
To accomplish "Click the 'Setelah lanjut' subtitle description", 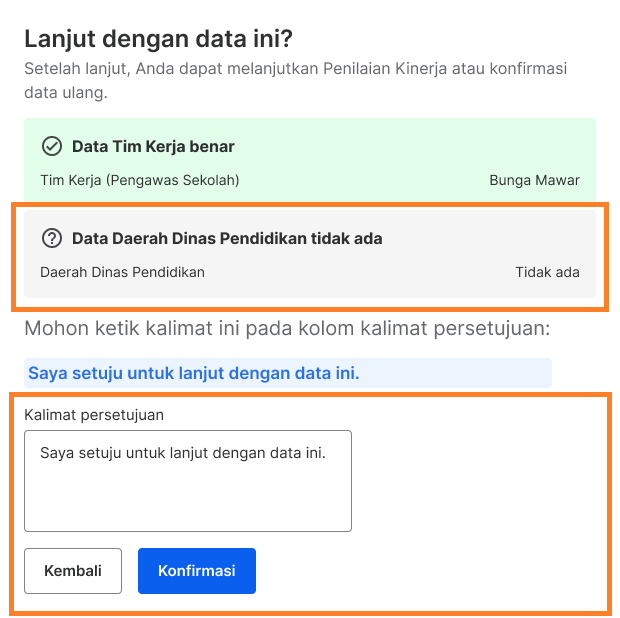I will 296,80.
